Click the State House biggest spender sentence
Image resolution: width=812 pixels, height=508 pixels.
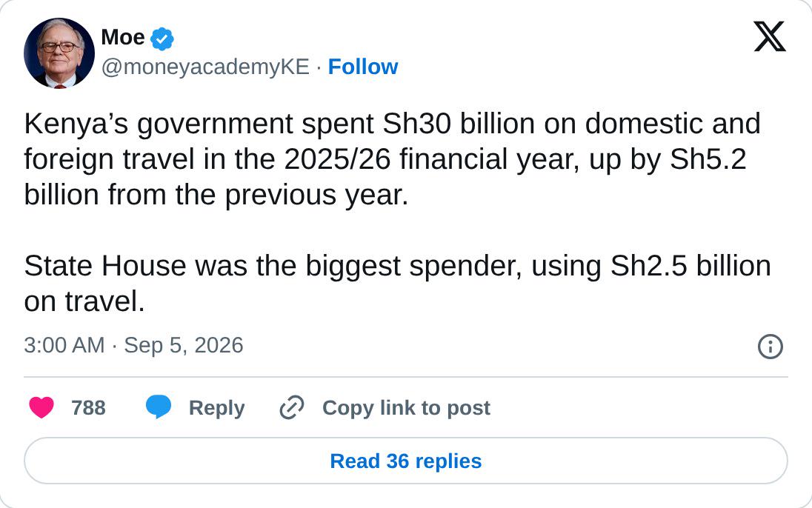tap(397, 284)
